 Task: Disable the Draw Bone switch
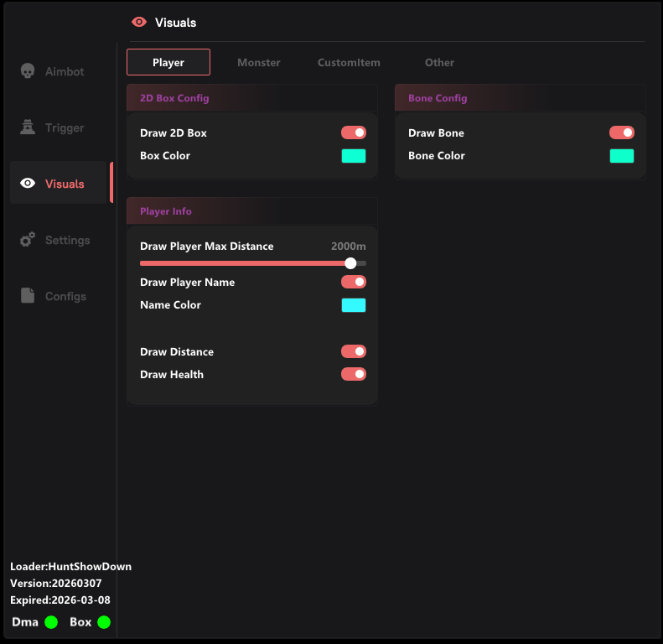(x=621, y=132)
